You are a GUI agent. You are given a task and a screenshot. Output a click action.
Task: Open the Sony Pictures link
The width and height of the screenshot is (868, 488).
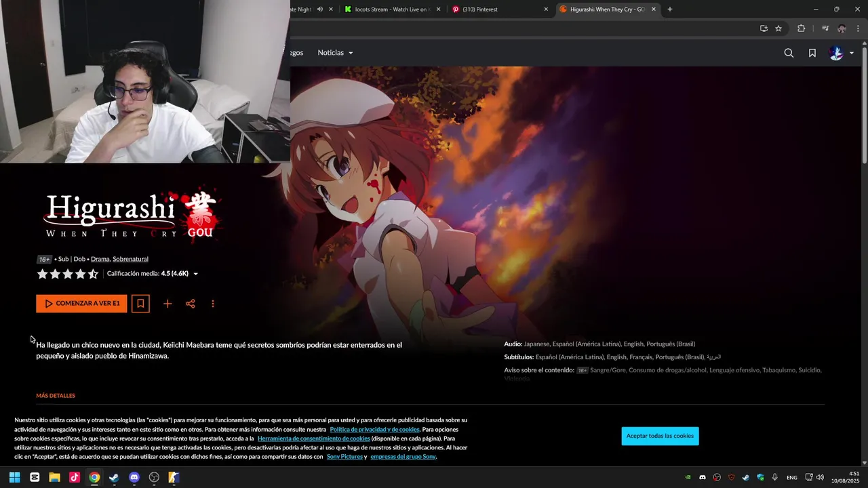tap(344, 457)
